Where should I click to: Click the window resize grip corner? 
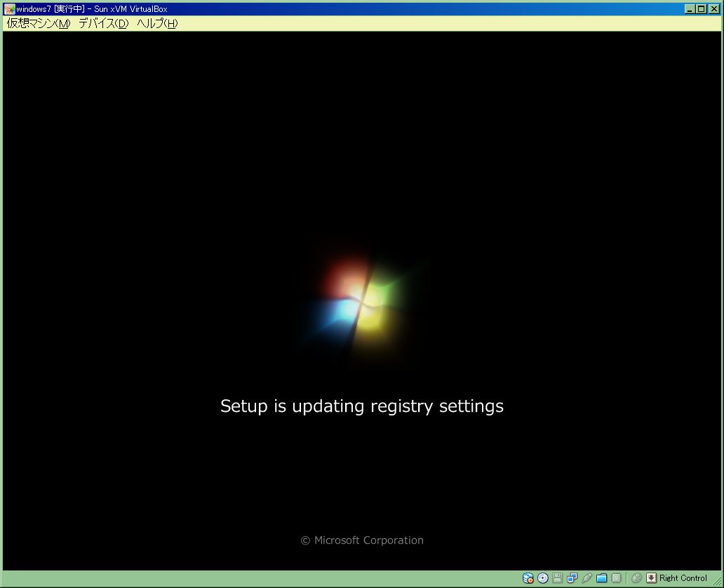coord(718,582)
